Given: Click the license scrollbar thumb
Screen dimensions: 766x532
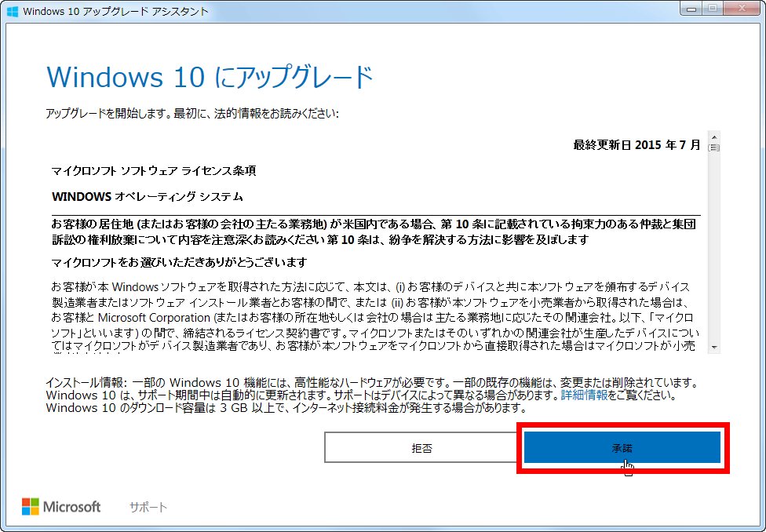Looking at the screenshot, I should coord(713,147).
